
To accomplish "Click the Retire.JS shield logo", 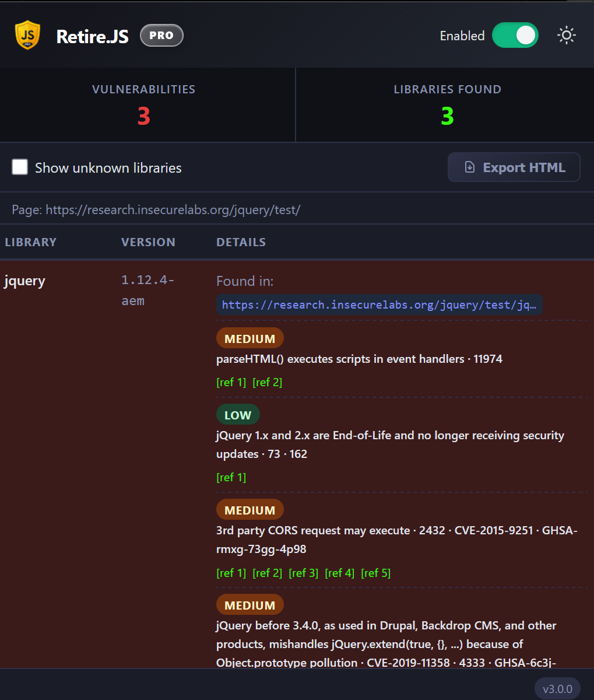I will click(x=27, y=35).
